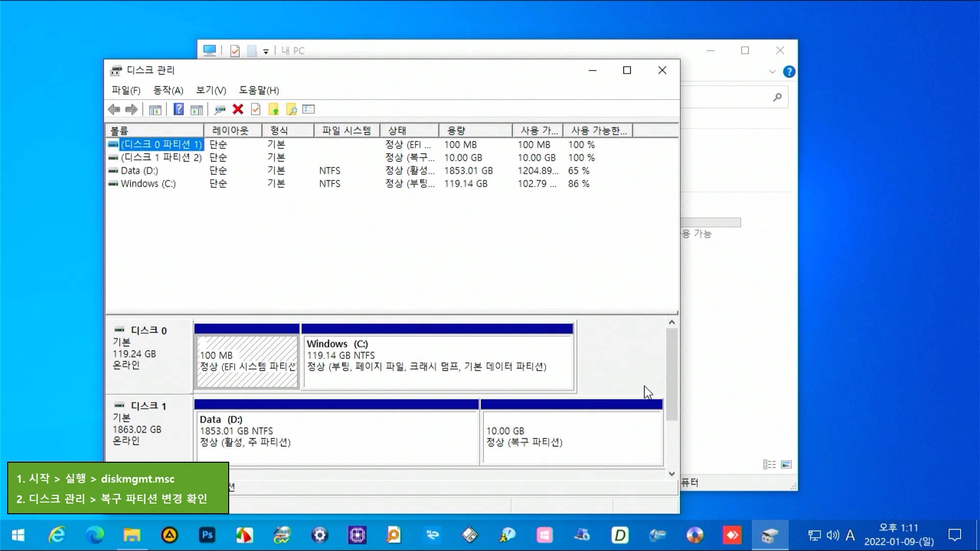This screenshot has width=980, height=551.
Task: Select the Windows (C:) partition block on Disk 0
Action: (437, 356)
